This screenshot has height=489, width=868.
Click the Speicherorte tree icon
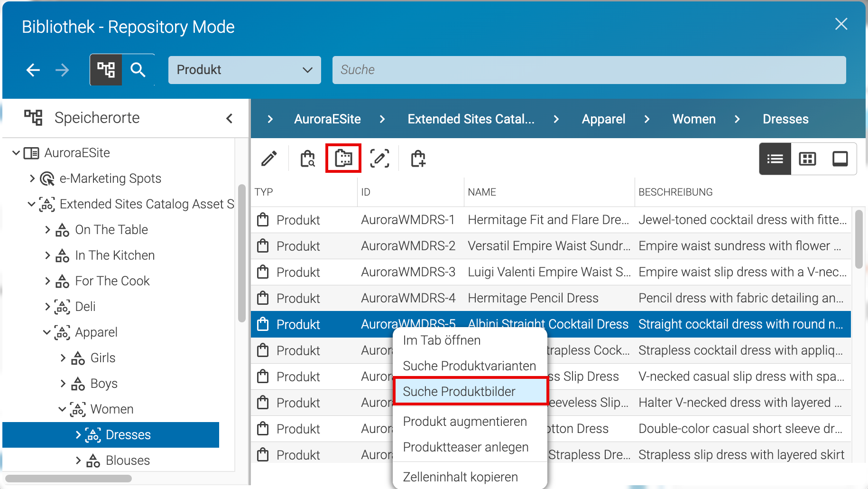pos(33,118)
